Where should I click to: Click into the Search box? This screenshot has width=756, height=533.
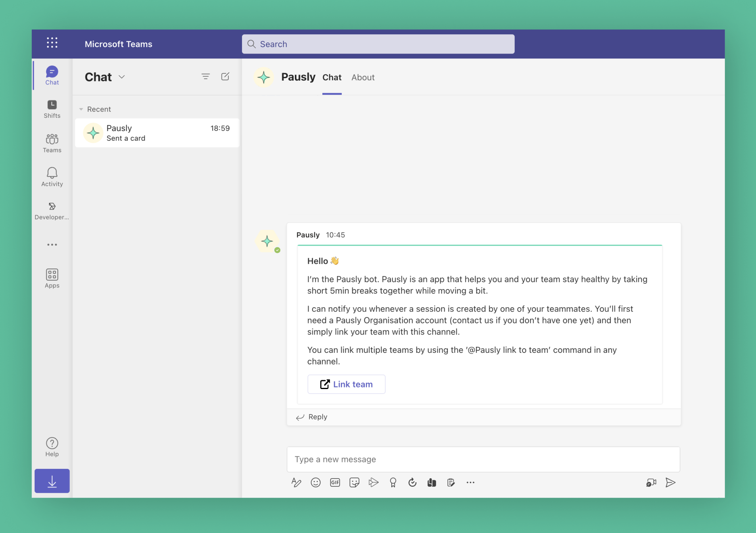pos(378,44)
